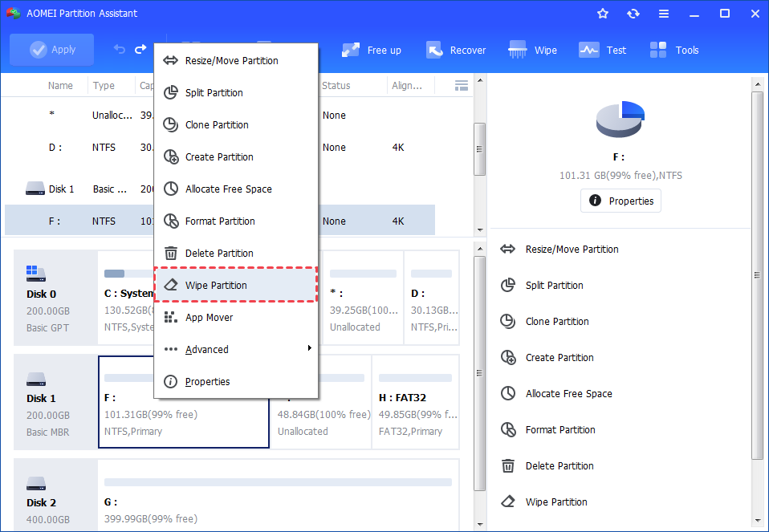Select the F: 101.31GB partition block
This screenshot has width=769, height=532.
click(x=184, y=402)
